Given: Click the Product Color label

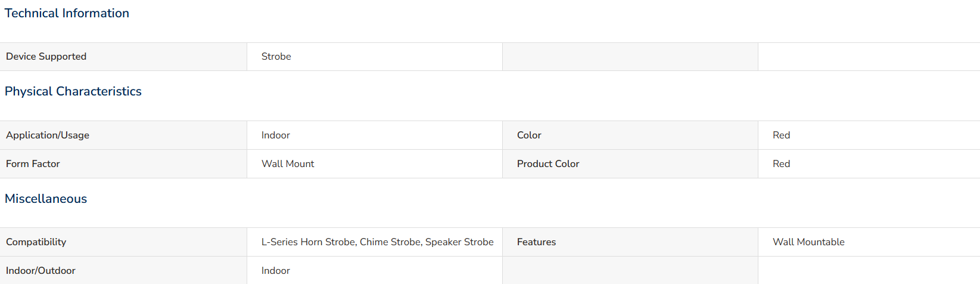Looking at the screenshot, I should pos(548,164).
